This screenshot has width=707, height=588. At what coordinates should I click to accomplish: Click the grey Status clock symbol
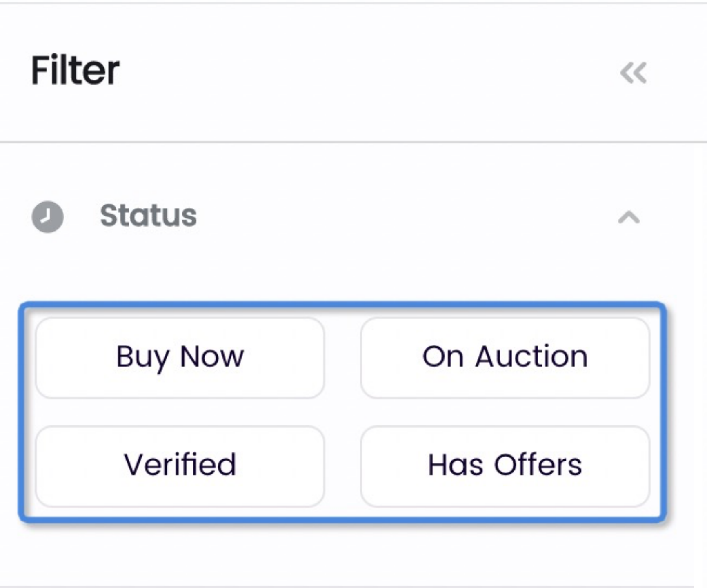click(48, 216)
